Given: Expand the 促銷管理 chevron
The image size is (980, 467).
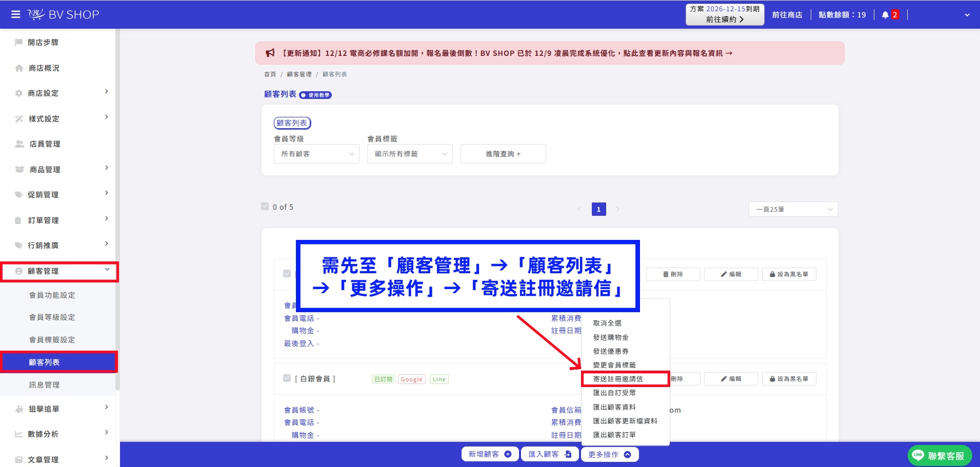Looking at the screenshot, I should point(107,193).
